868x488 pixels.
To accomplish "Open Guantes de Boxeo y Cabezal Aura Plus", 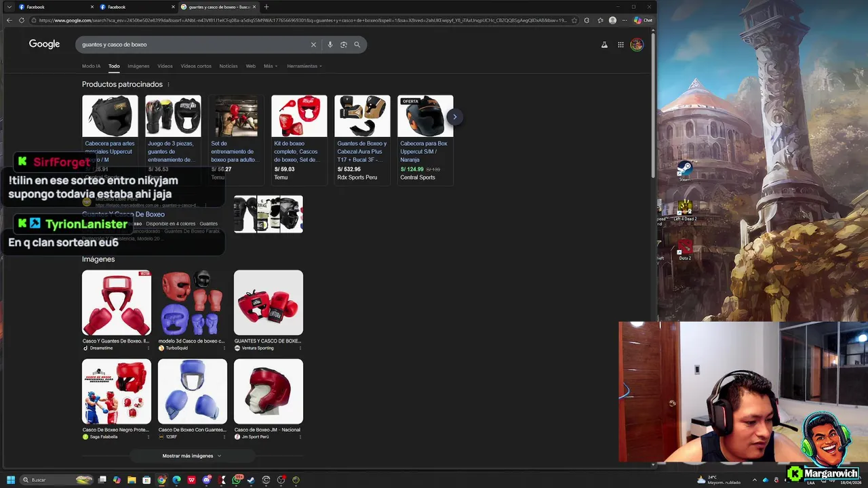I will click(x=362, y=140).
